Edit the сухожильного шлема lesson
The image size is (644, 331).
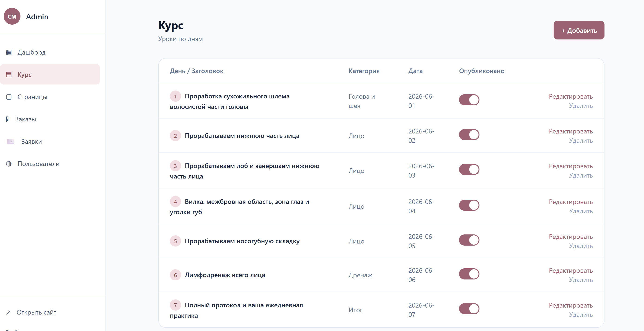571,97
